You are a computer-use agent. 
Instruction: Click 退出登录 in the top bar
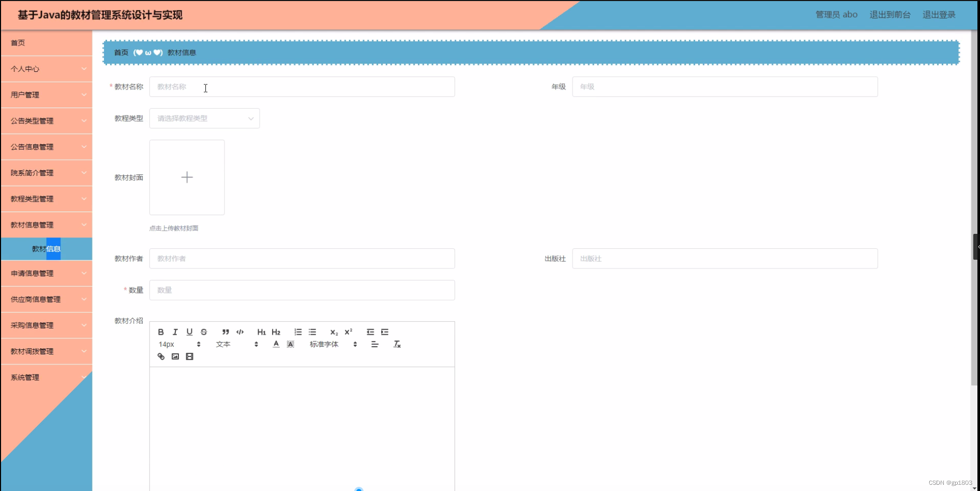pyautogui.click(x=939, y=14)
